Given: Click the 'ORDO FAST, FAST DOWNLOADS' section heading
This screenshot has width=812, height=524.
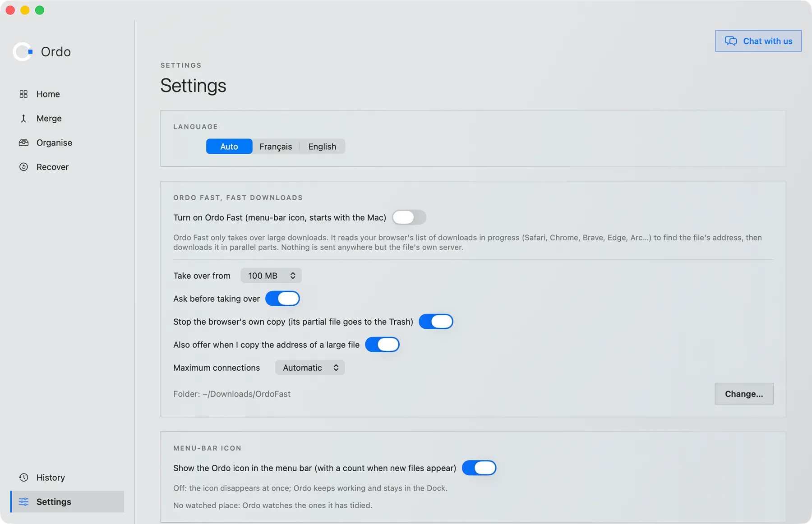Looking at the screenshot, I should point(238,198).
